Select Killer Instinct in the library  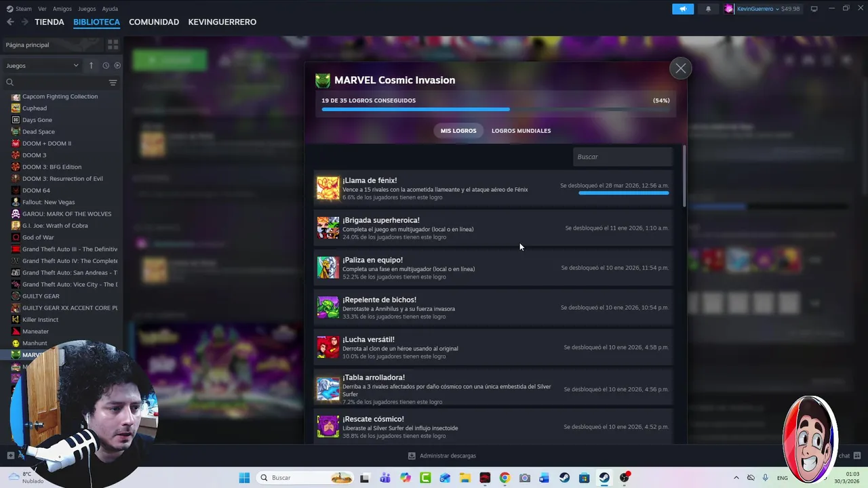pyautogui.click(x=40, y=320)
